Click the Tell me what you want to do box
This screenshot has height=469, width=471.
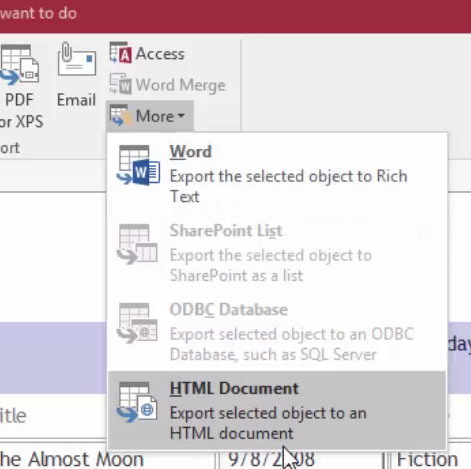pos(38,13)
